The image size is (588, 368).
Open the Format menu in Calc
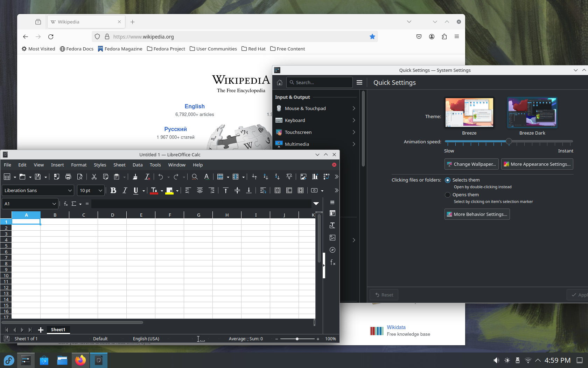coord(79,165)
